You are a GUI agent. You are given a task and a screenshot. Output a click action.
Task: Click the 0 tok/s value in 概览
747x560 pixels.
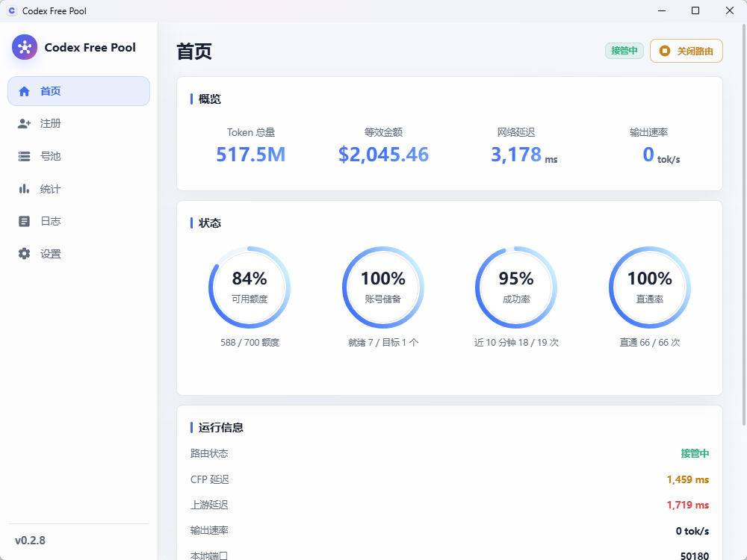[x=661, y=155]
